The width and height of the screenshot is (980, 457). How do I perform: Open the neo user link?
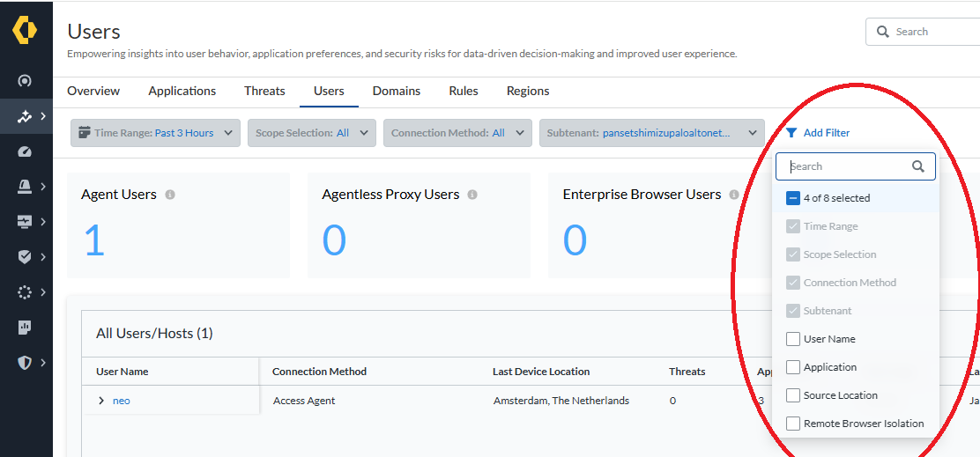pos(122,401)
